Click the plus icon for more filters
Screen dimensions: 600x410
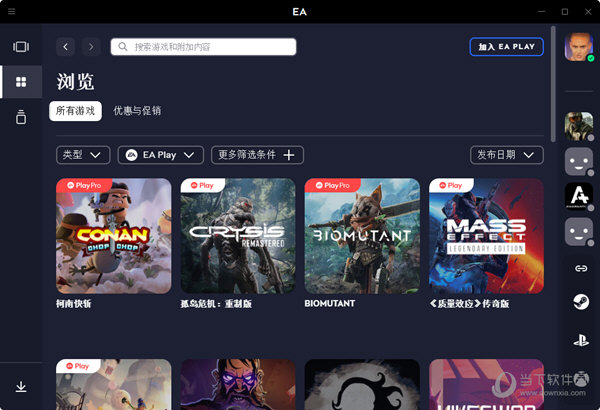pos(289,155)
